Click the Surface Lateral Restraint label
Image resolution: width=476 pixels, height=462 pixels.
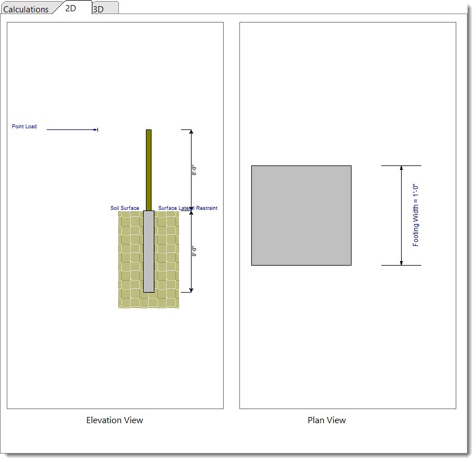pyautogui.click(x=188, y=208)
